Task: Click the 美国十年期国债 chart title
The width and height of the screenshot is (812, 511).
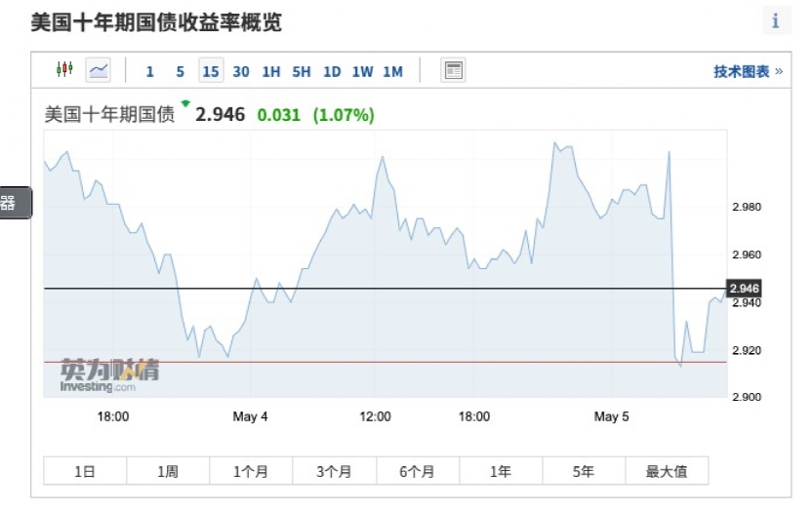Action: (x=109, y=115)
